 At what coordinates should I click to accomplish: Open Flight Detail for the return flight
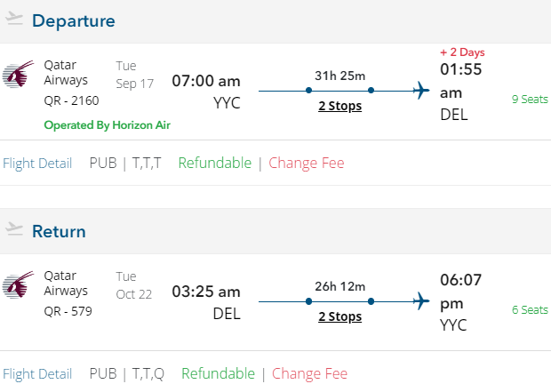click(37, 374)
